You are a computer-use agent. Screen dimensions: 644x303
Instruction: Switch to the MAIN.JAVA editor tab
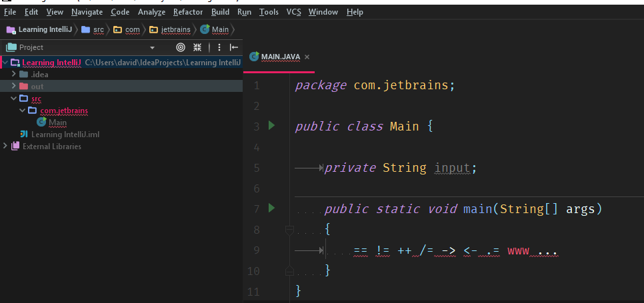click(281, 57)
